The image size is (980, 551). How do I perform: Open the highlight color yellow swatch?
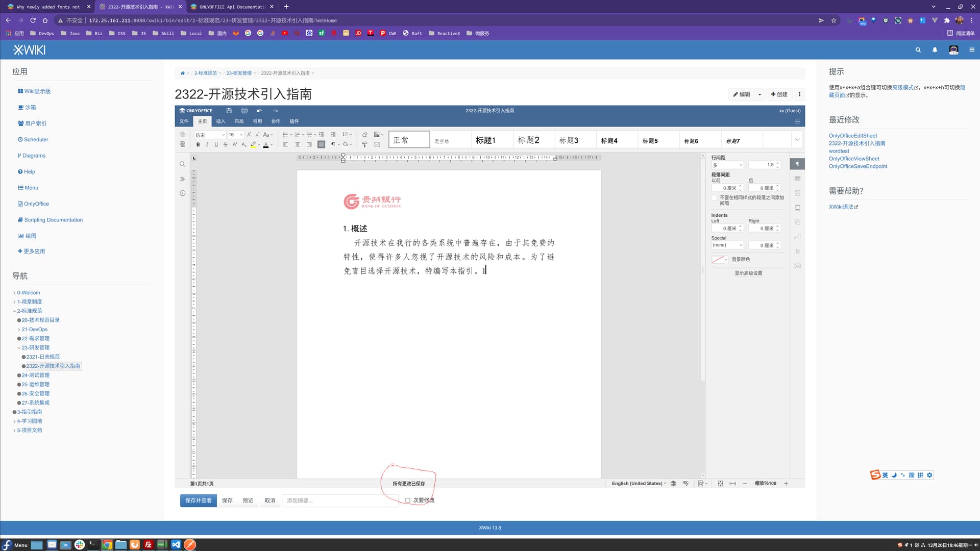coord(253,145)
